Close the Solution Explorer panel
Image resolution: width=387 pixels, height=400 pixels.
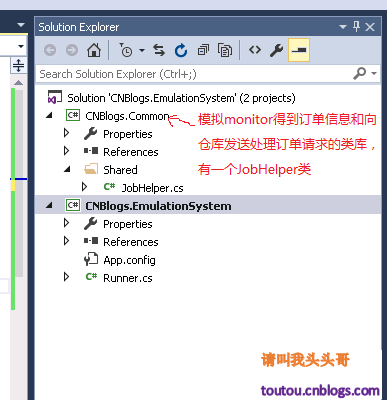click(370, 27)
